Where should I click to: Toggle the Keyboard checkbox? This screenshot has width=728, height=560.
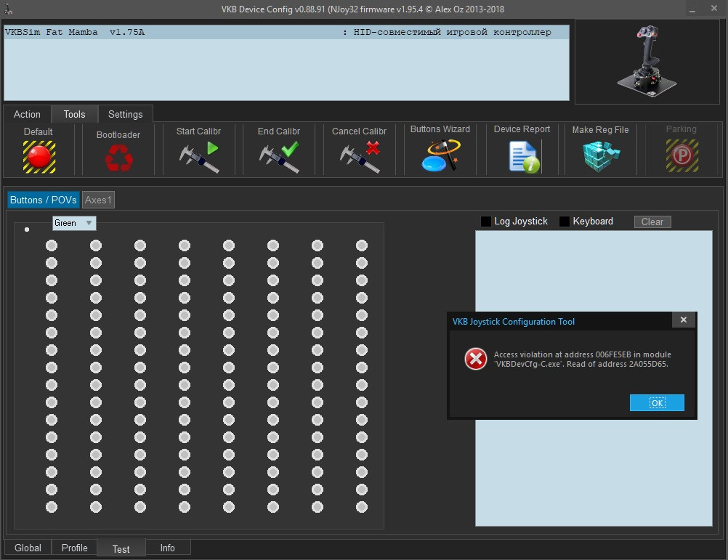pyautogui.click(x=565, y=222)
